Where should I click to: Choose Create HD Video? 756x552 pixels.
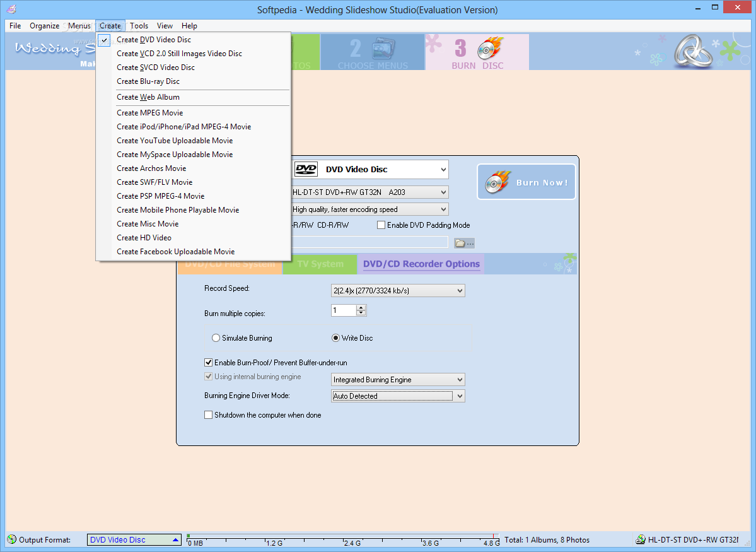click(x=194, y=238)
